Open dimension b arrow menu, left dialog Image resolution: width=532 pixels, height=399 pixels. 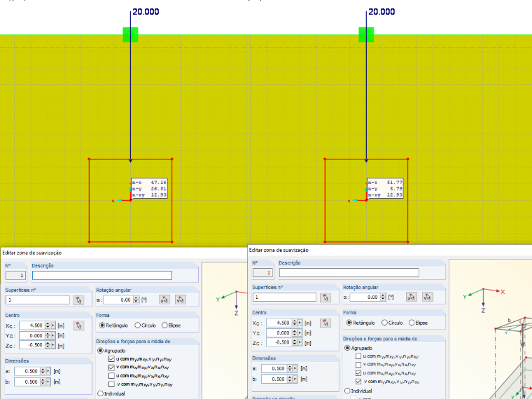click(x=48, y=381)
